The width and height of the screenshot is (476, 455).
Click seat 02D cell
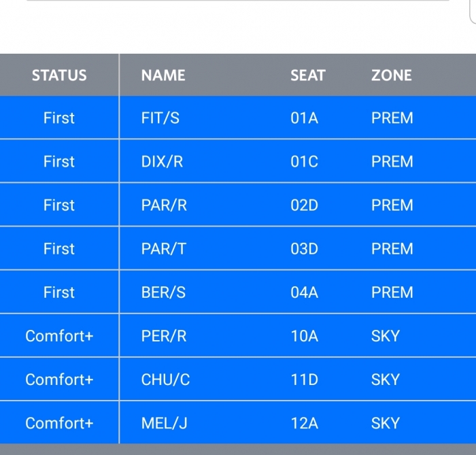(x=304, y=205)
